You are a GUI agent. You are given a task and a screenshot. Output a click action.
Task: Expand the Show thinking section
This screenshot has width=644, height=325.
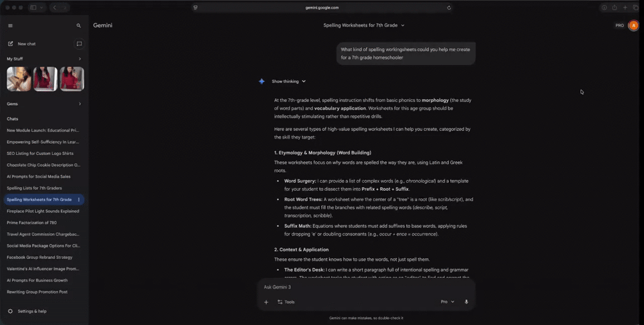pyautogui.click(x=289, y=81)
